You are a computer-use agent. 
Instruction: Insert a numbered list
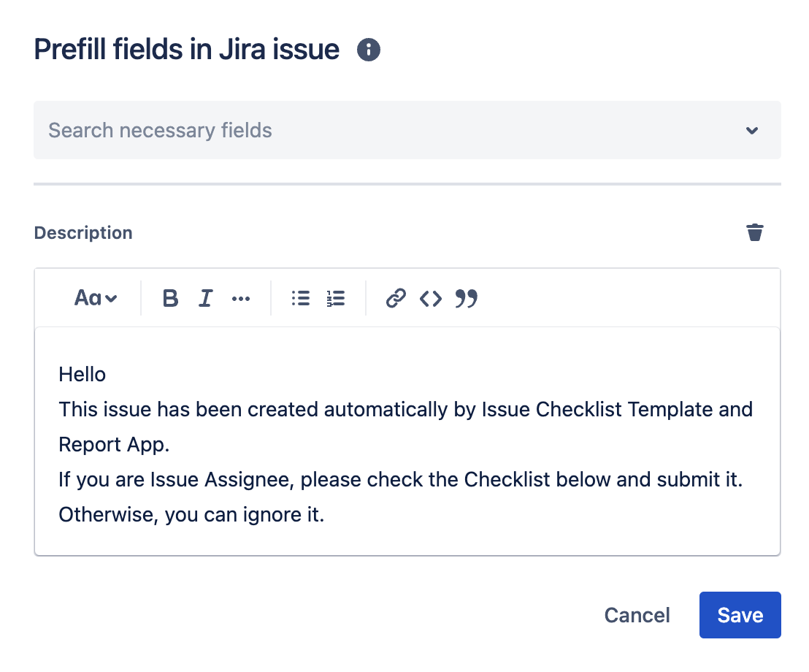[335, 298]
